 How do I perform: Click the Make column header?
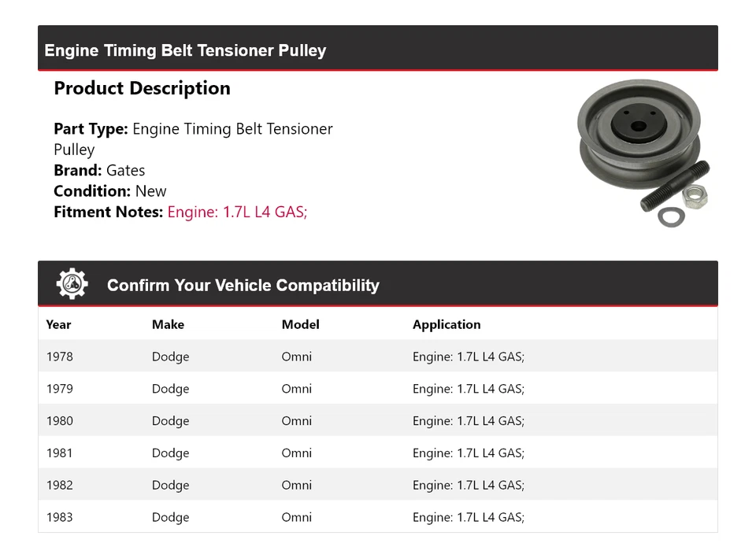[168, 324]
